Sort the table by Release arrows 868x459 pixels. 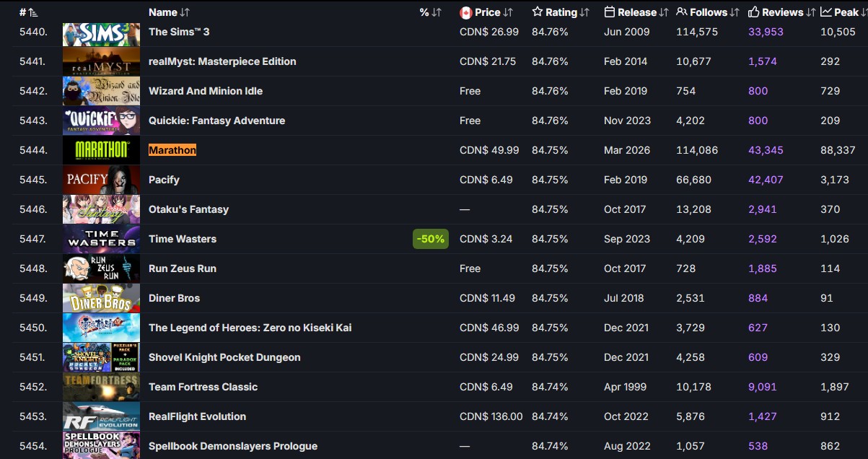(x=663, y=12)
